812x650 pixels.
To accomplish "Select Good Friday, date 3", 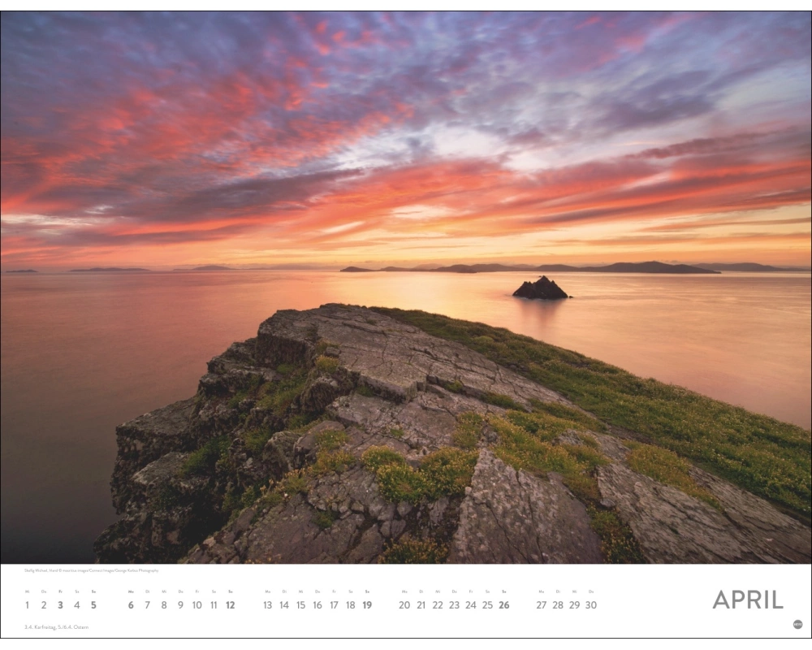I will point(60,605).
